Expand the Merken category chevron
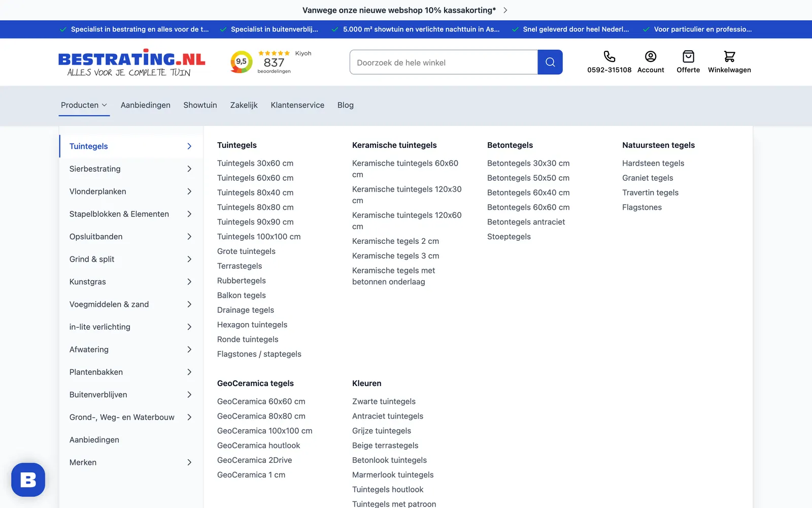Screen dimensions: 812x508 pos(189,462)
